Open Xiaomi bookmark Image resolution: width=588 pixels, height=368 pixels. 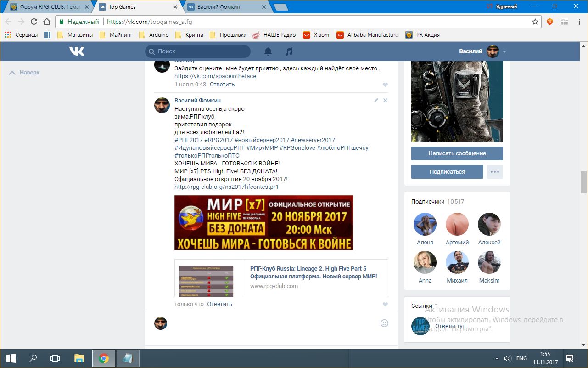pos(317,35)
